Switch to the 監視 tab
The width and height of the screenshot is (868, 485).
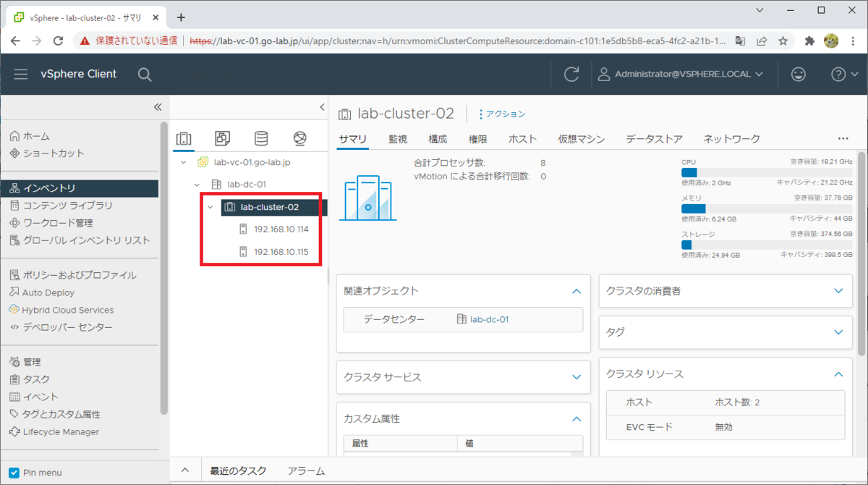coord(398,139)
